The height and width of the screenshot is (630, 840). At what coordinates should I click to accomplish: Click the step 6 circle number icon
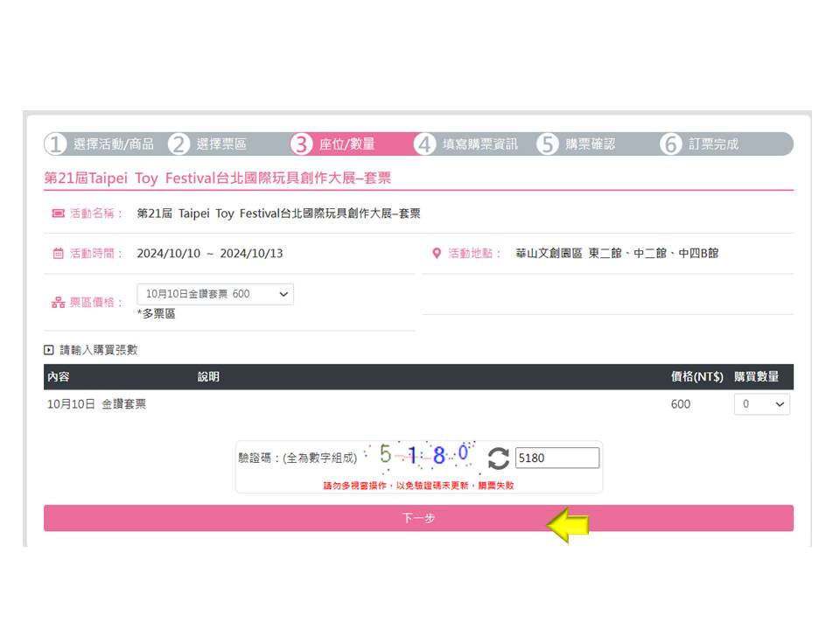(671, 144)
